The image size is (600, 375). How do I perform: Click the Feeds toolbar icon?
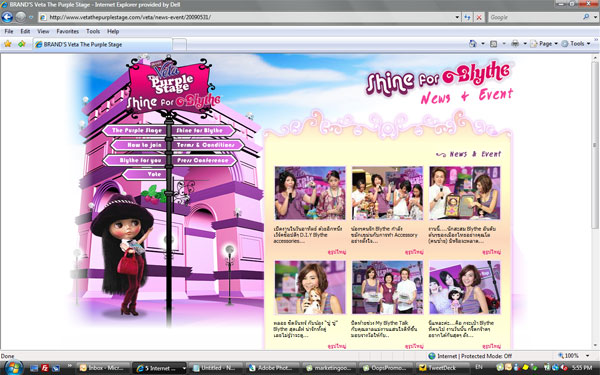point(494,44)
